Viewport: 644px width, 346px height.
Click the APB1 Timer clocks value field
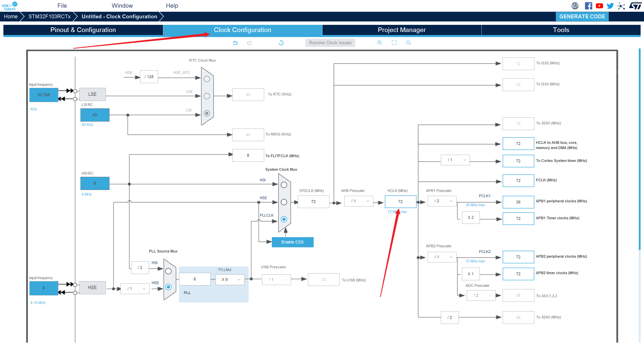[518, 219]
